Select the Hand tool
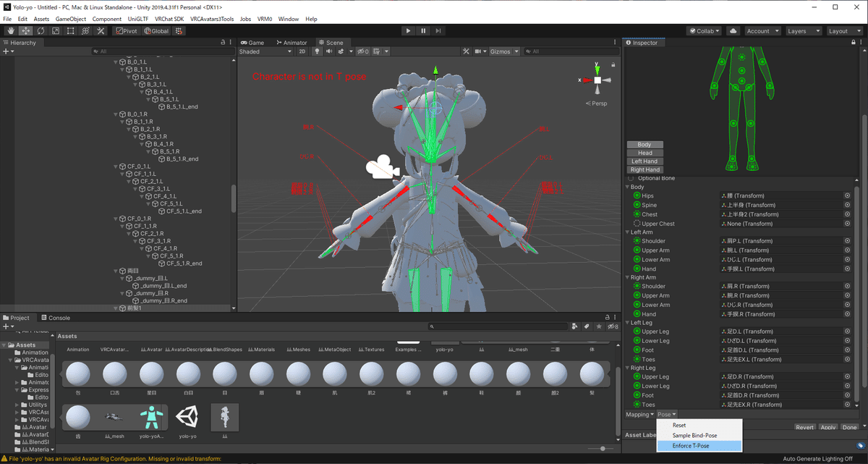The width and height of the screenshot is (868, 464). tap(11, 31)
